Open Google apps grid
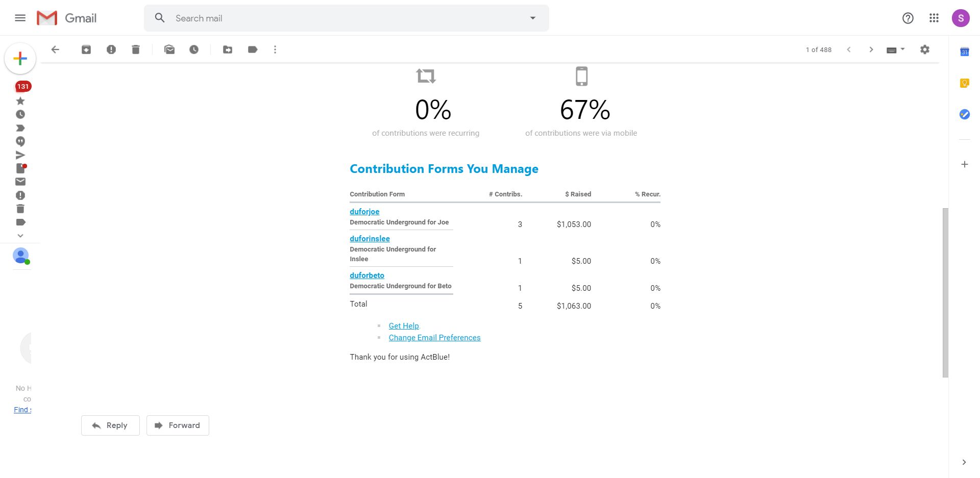 coord(934,18)
